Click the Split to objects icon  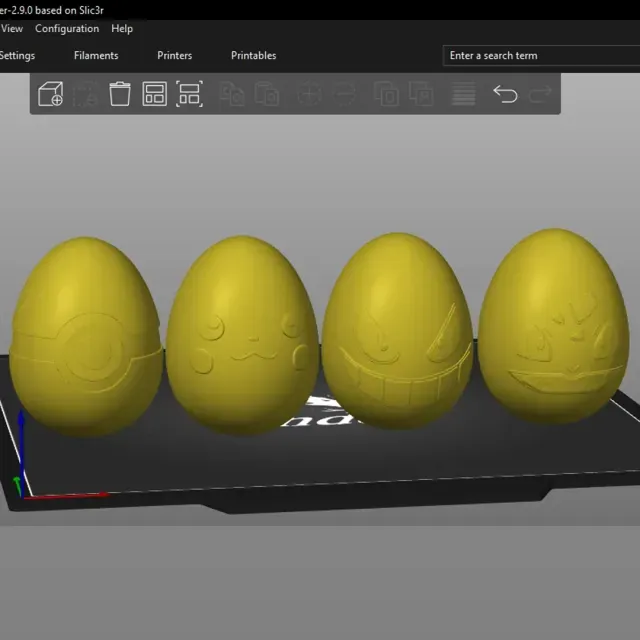pyautogui.click(x=386, y=94)
